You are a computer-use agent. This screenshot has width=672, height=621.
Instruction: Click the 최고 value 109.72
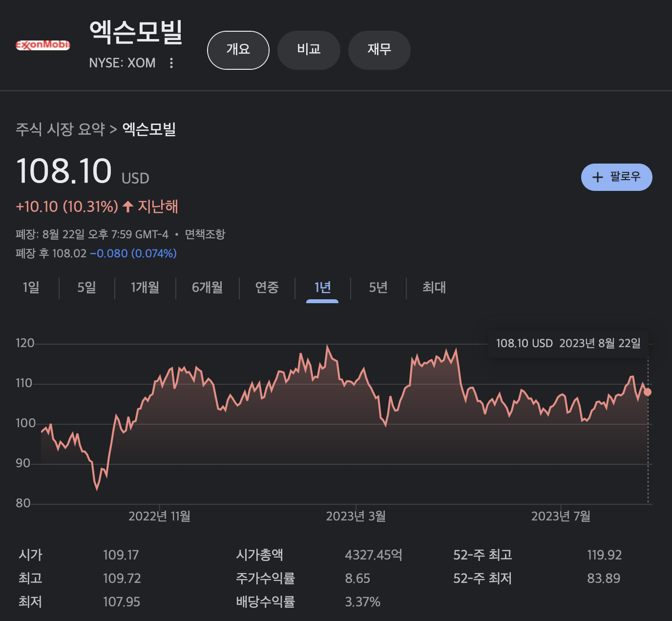click(x=122, y=579)
